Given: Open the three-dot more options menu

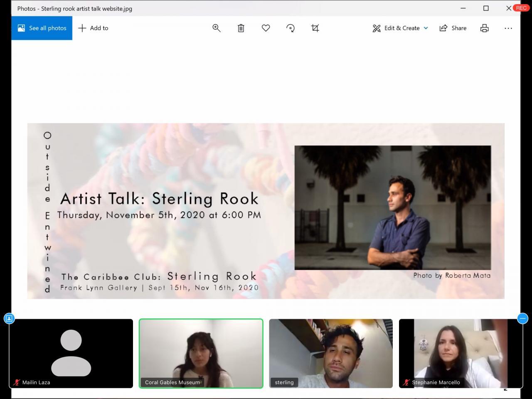Looking at the screenshot, I should pyautogui.click(x=508, y=28).
